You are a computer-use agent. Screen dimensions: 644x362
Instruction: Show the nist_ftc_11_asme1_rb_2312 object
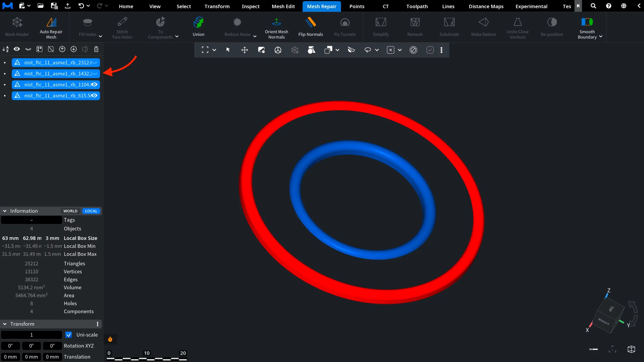click(94, 63)
